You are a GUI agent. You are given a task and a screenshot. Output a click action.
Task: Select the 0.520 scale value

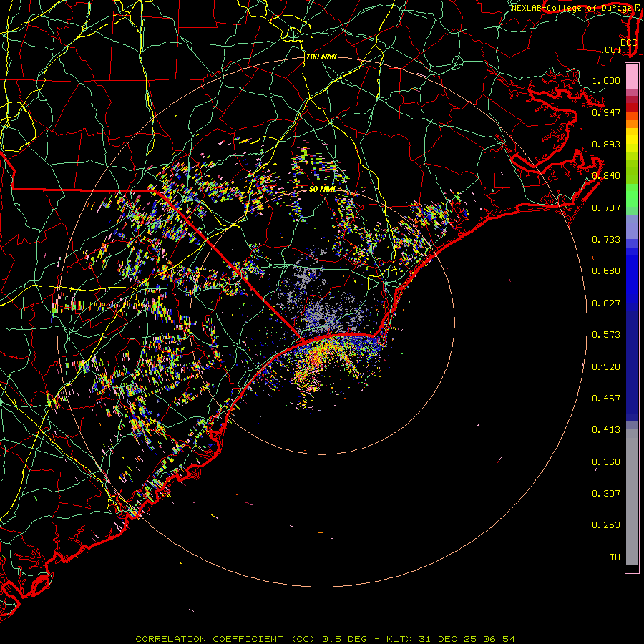coord(606,366)
